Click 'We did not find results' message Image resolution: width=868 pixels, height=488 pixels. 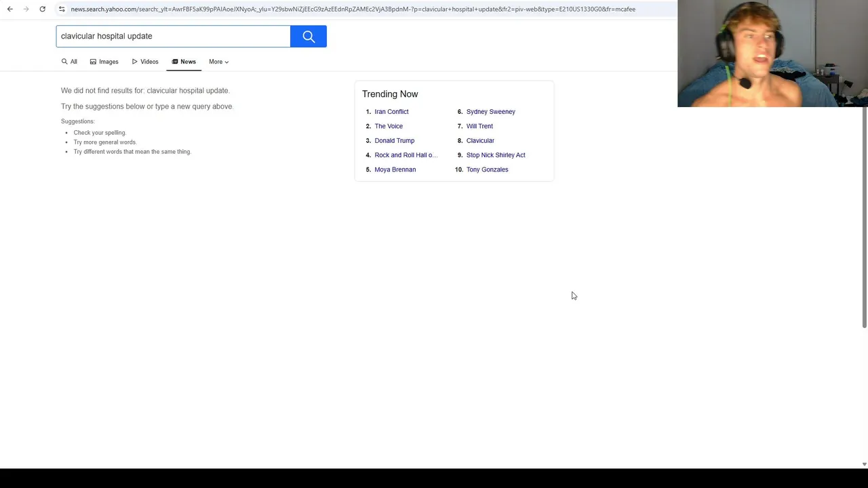point(145,91)
